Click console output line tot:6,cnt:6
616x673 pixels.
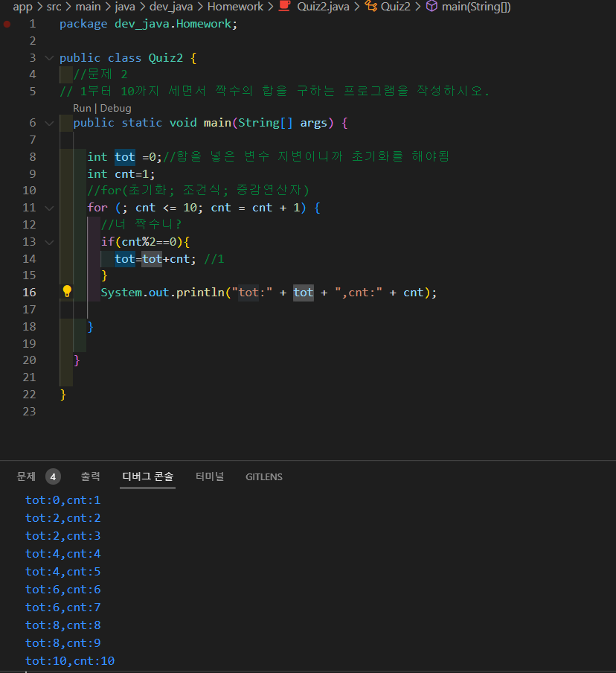pos(62,590)
